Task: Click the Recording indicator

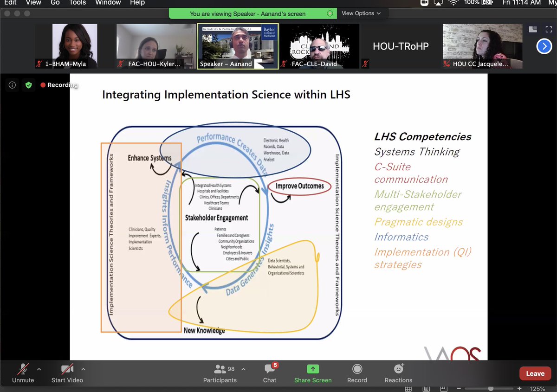Action: pyautogui.click(x=59, y=85)
